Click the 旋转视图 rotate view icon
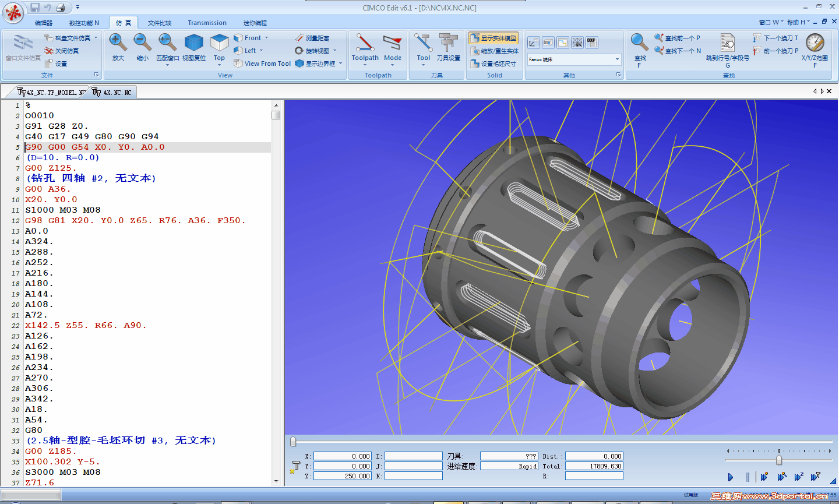The image size is (839, 504). (299, 51)
